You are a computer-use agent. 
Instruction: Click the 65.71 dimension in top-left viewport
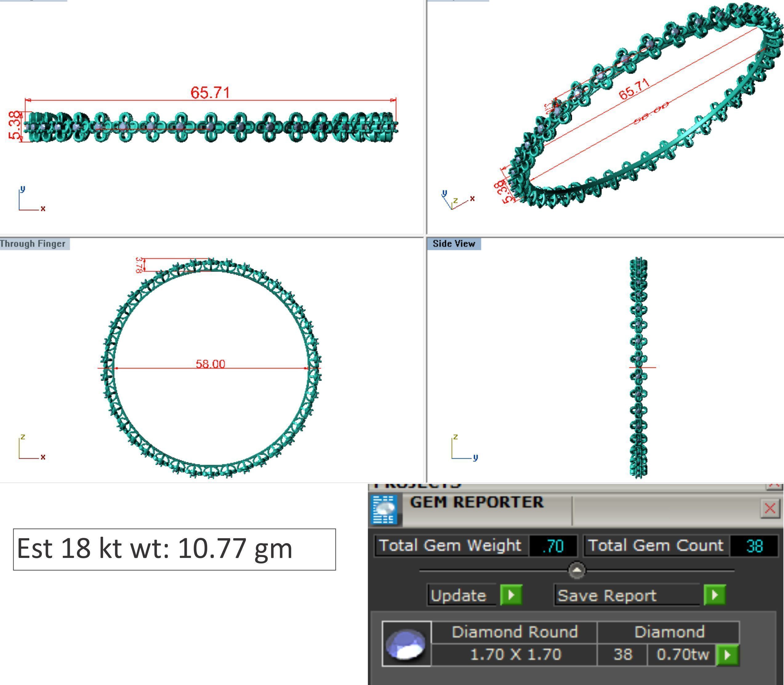tap(210, 93)
